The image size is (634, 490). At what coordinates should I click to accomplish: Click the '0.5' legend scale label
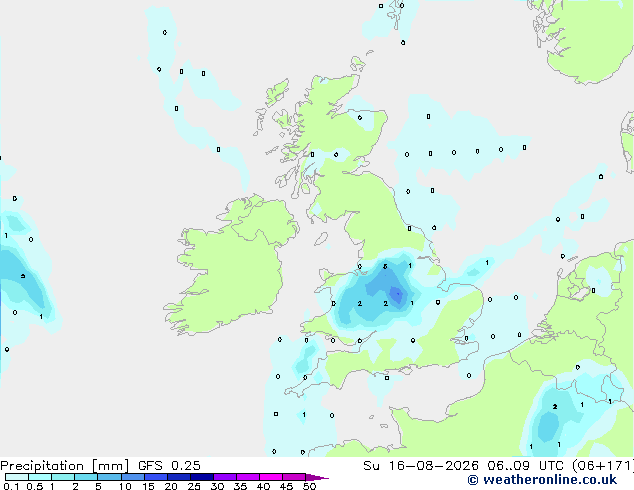[x=34, y=486]
